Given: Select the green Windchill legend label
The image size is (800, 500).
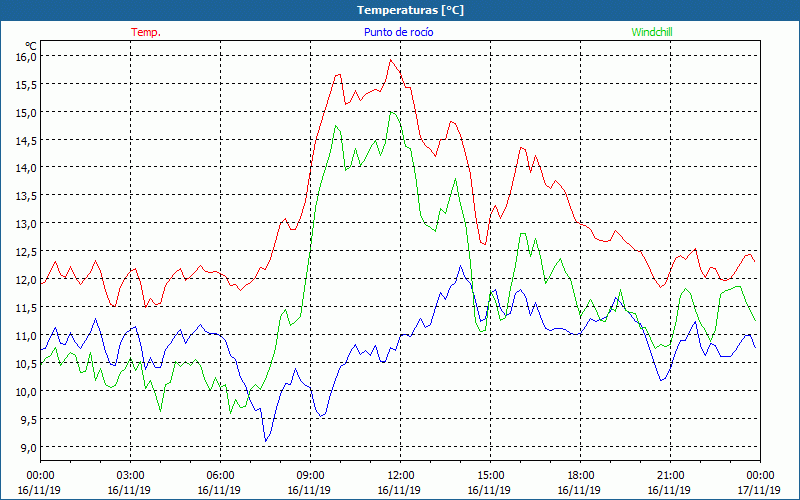Looking at the screenshot, I should point(652,32).
